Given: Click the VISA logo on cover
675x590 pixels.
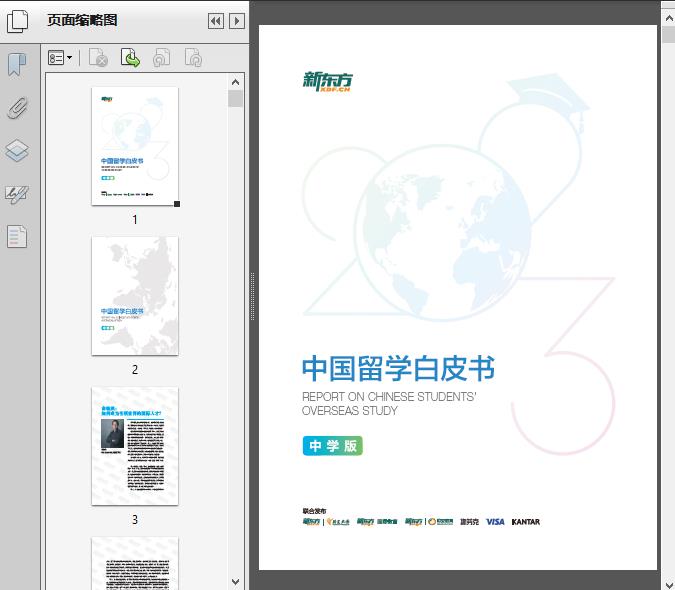Looking at the screenshot, I should (495, 522).
